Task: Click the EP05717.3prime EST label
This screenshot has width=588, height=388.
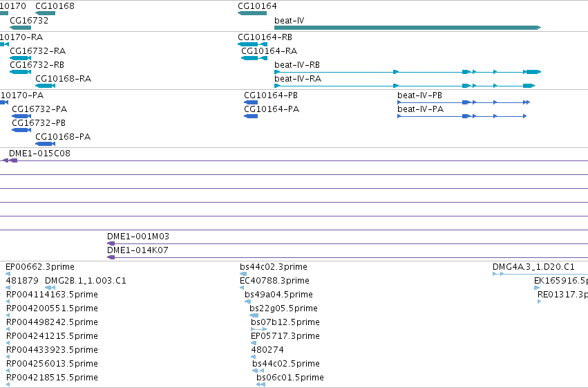Action: point(285,336)
